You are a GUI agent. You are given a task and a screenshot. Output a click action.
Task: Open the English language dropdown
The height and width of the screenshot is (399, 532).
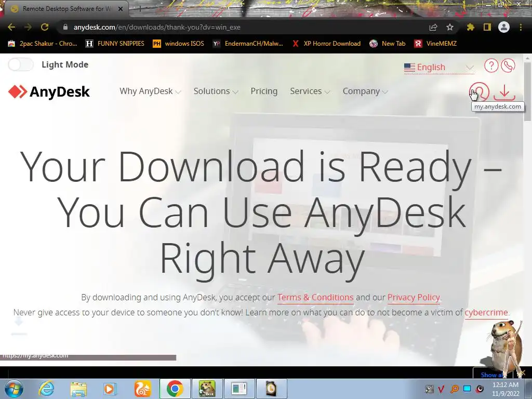(x=438, y=67)
